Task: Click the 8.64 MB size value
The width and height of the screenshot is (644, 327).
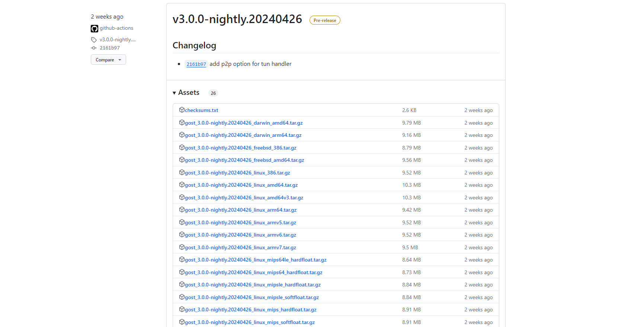Action: (411, 260)
